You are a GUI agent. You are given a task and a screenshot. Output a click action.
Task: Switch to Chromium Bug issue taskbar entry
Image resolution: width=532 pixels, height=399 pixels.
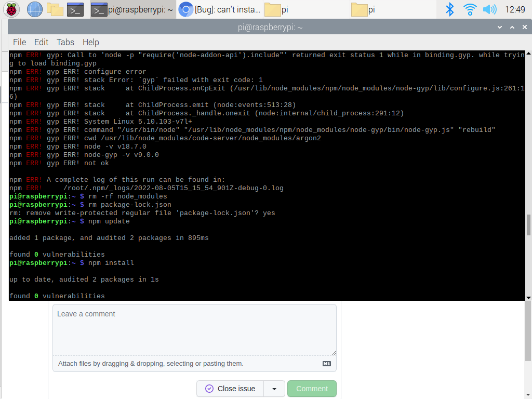(220, 9)
